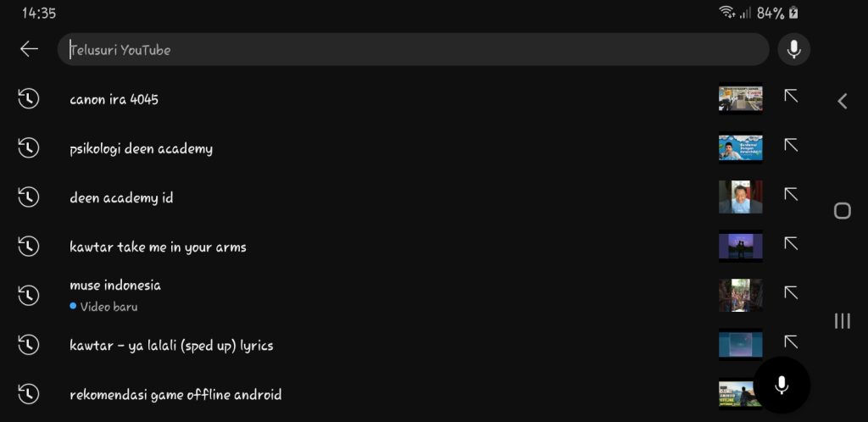Tap the microphone icon beside search field
The image size is (868, 422).
pos(793,49)
